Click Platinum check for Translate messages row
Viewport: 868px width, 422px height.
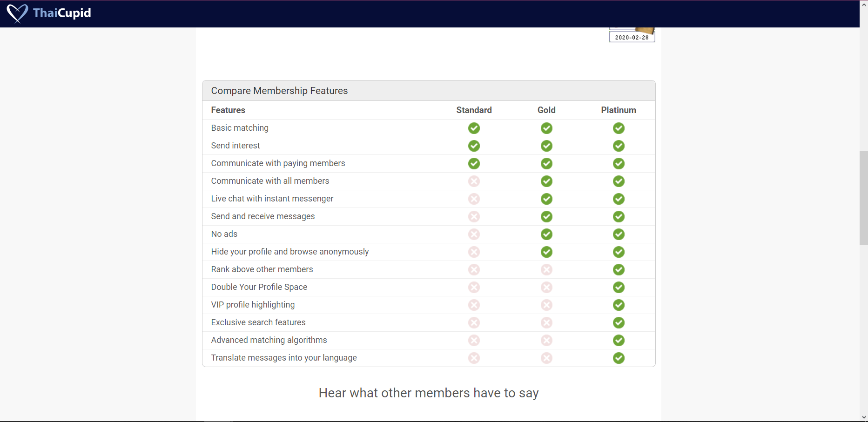619,358
